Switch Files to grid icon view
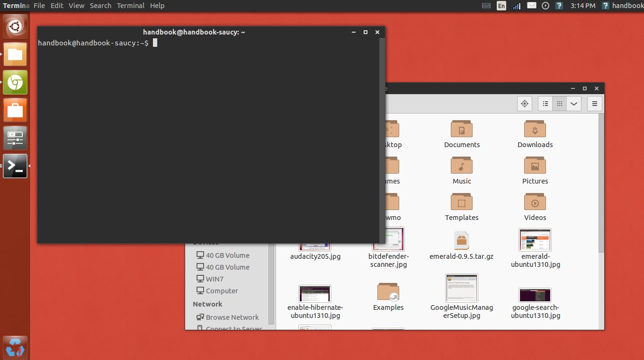 click(x=560, y=104)
